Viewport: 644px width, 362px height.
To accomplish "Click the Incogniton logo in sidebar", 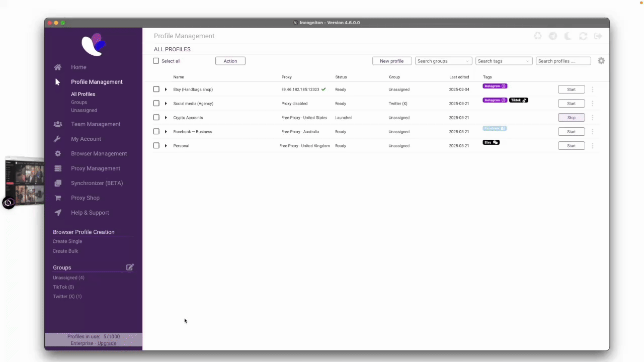I will [94, 45].
